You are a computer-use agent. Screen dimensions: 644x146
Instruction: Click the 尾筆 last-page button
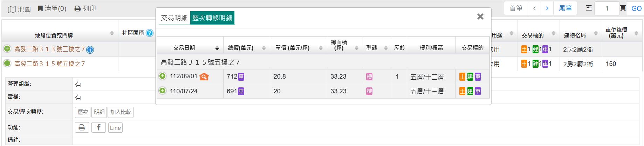pyautogui.click(x=565, y=8)
